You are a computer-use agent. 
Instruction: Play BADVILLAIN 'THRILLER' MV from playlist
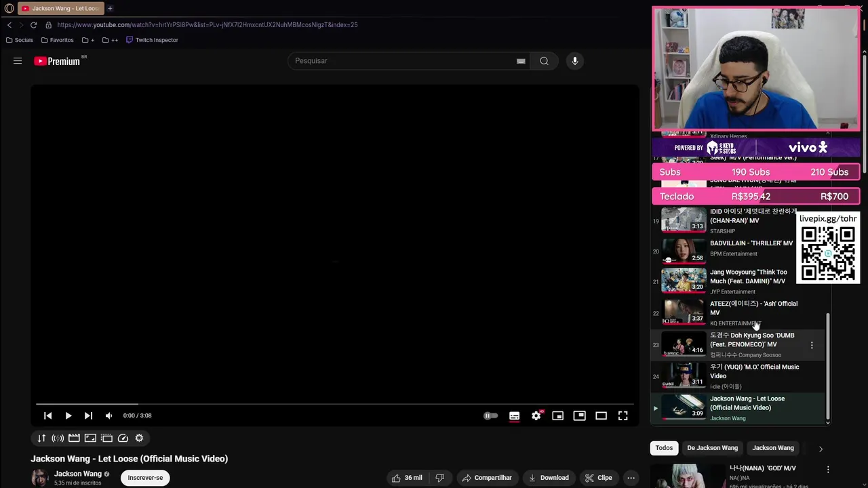[x=738, y=251]
